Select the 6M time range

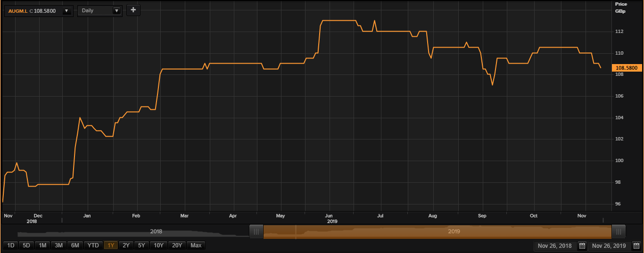pos(75,245)
